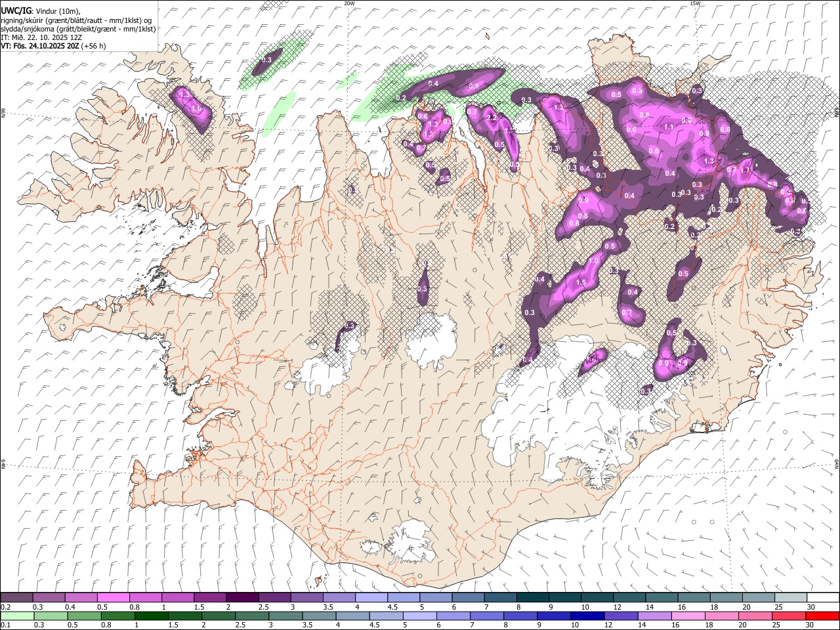Pick the 6 swatch in top legend row
Screen dimensions: 840x630
(x=468, y=597)
